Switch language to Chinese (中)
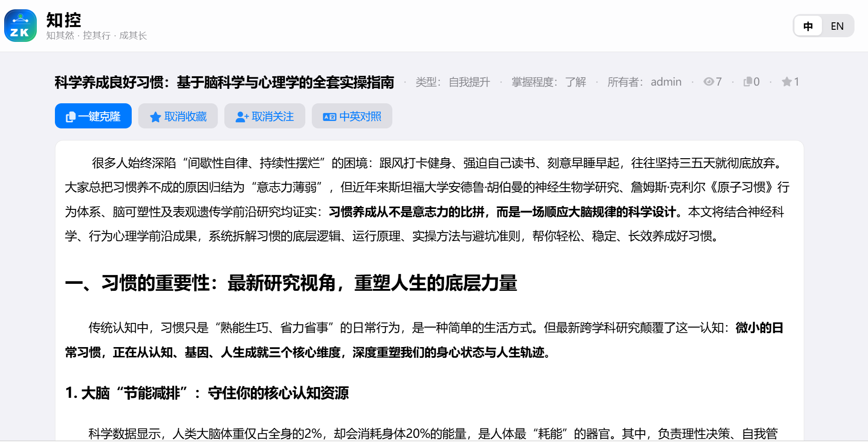868x442 pixels. [x=808, y=26]
